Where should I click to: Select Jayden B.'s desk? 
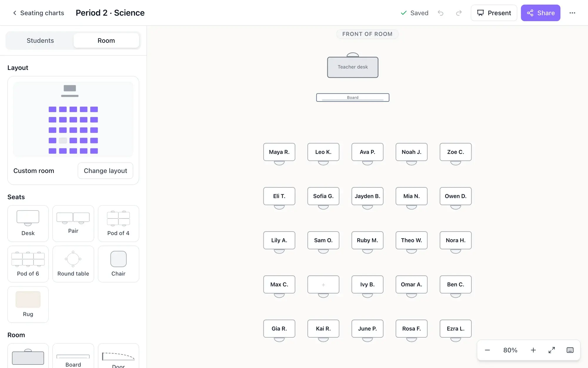(367, 196)
